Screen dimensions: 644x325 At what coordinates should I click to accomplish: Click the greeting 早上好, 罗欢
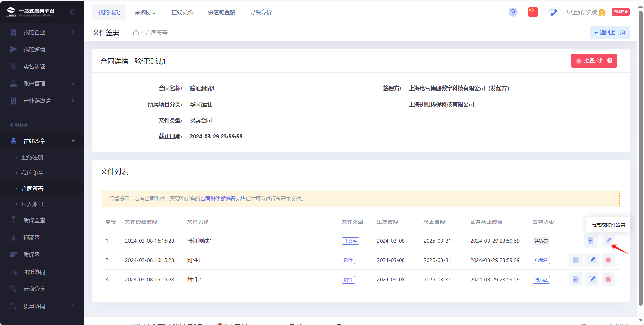(582, 12)
